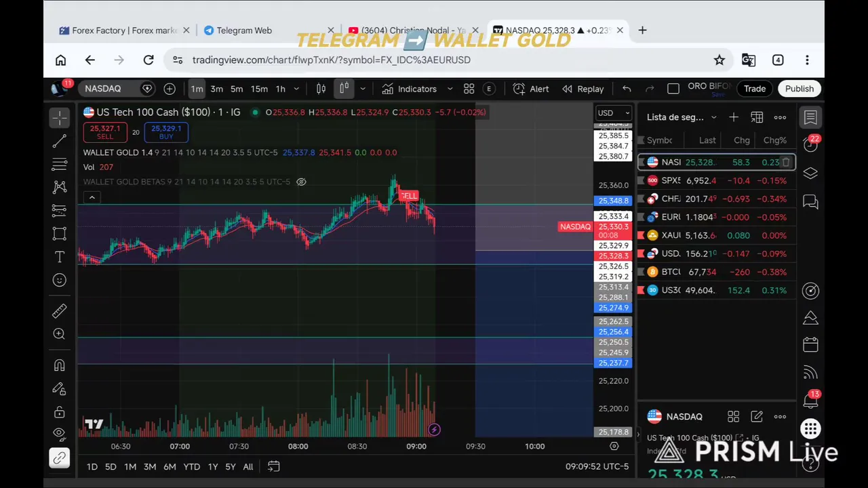The image size is (868, 488).
Task: Select the BTC row in watchlist
Action: tap(716, 272)
